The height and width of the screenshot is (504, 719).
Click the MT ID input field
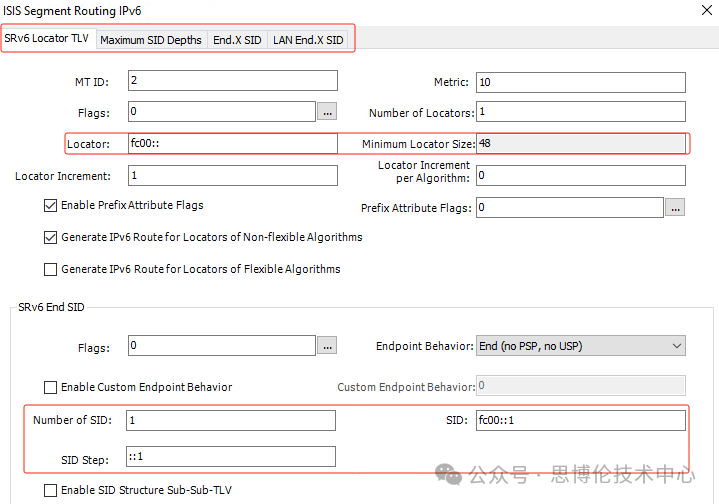pyautogui.click(x=232, y=80)
